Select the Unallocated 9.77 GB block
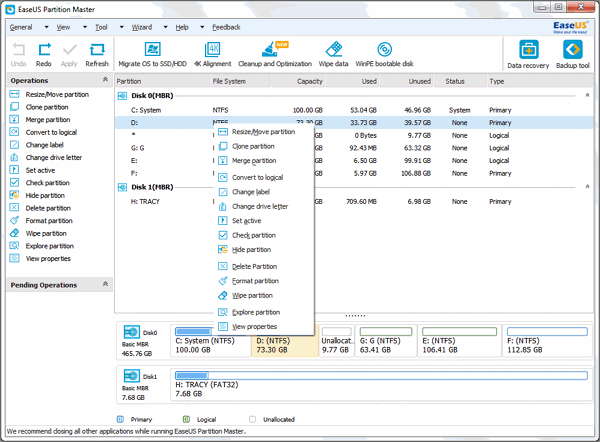Image resolution: width=600 pixels, height=442 pixels. [336, 341]
